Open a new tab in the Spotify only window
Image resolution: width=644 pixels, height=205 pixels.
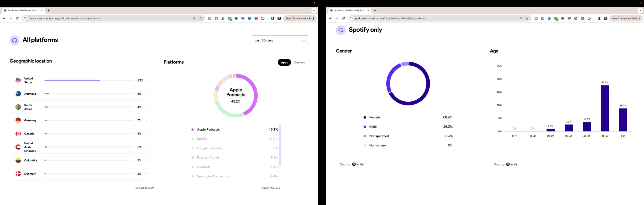(375, 11)
